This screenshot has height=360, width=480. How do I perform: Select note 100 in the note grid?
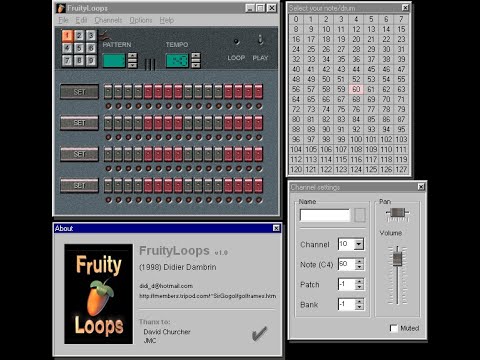tap(356, 139)
